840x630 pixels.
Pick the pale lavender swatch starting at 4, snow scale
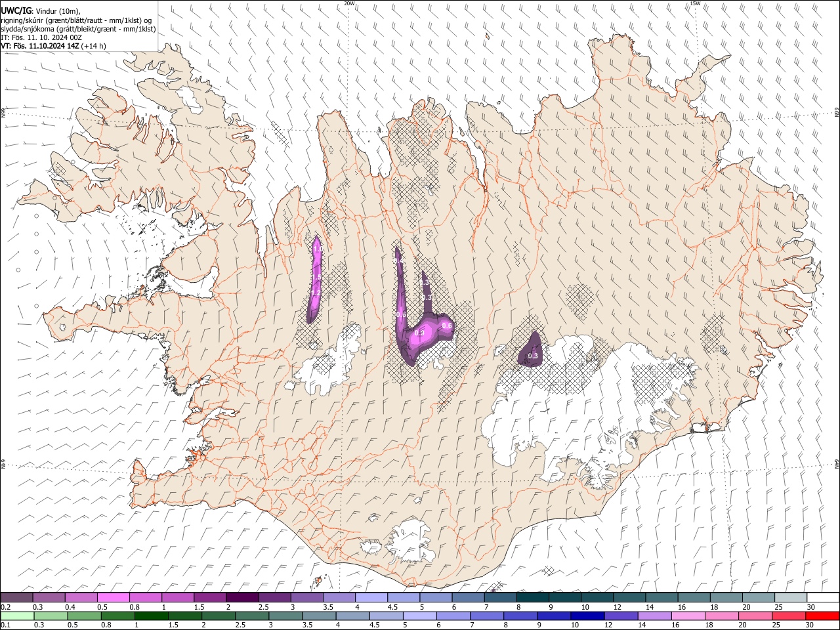pyautogui.click(x=371, y=597)
